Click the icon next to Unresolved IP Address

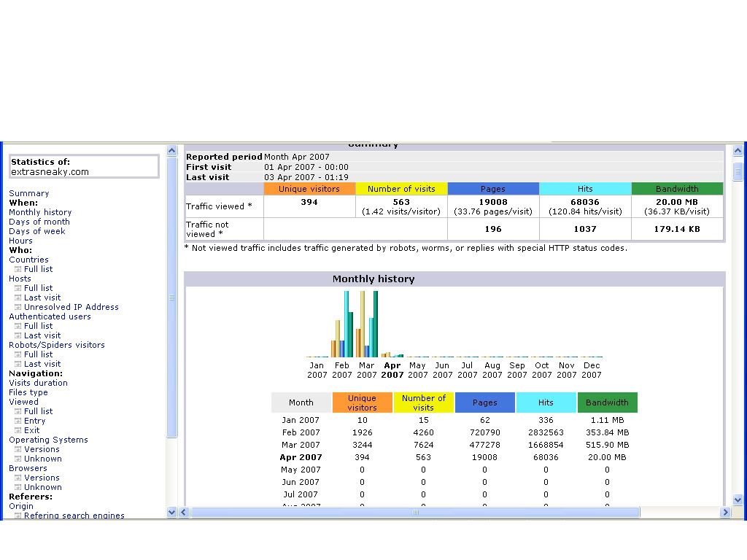[18, 307]
